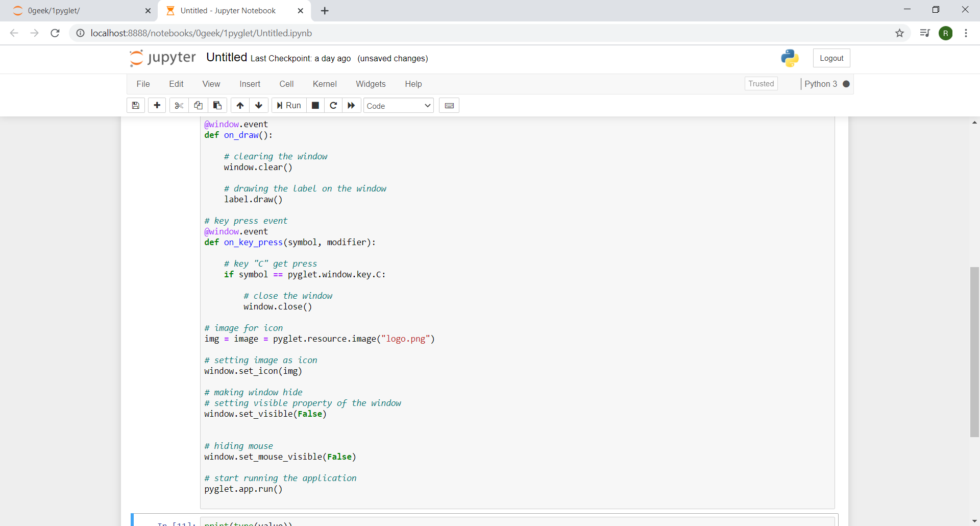Image resolution: width=980 pixels, height=526 pixels.
Task: Click the save and checkpoint icon
Action: pos(136,106)
